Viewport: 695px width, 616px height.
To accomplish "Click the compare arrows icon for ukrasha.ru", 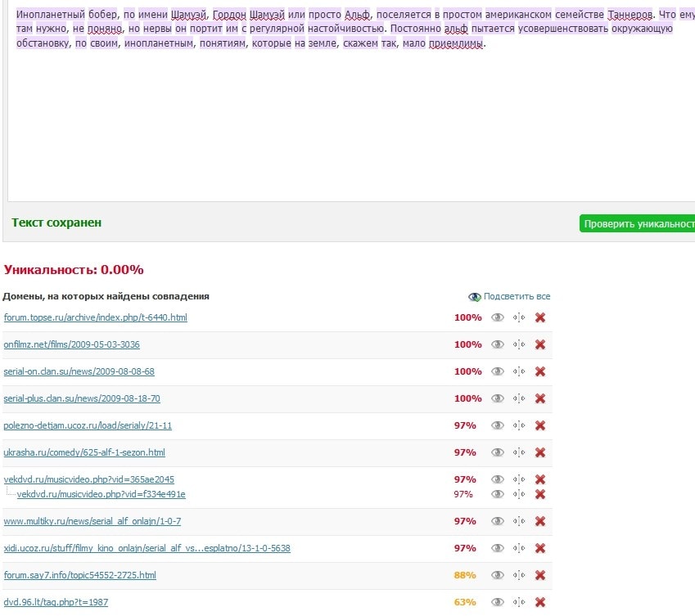I will [x=519, y=452].
